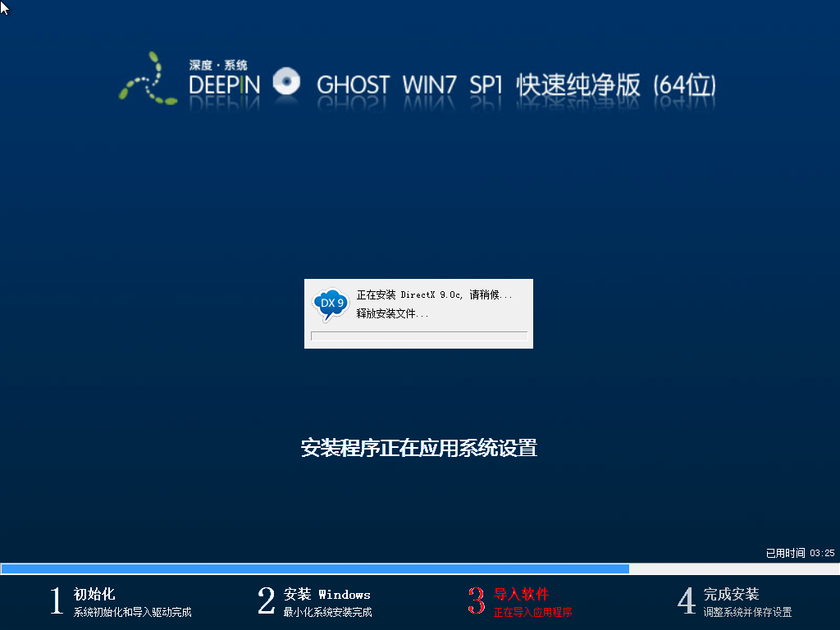This screenshot has height=630, width=840.
Task: Click the DirectX install progress bar
Action: tap(419, 336)
